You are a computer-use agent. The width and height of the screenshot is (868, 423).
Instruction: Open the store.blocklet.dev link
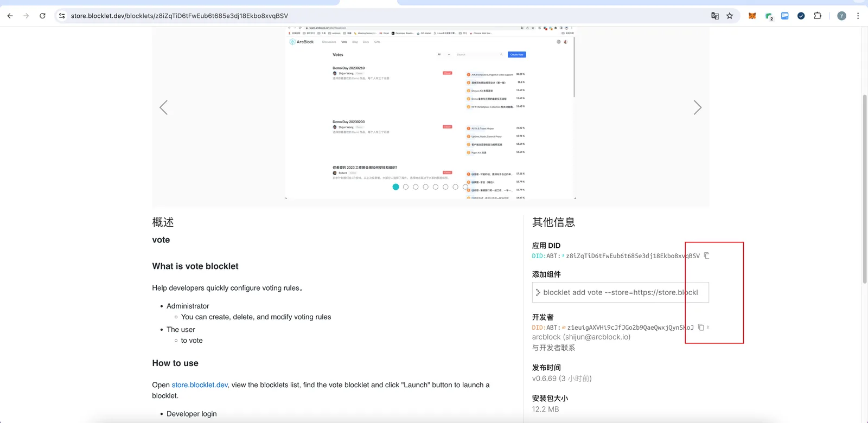click(200, 385)
